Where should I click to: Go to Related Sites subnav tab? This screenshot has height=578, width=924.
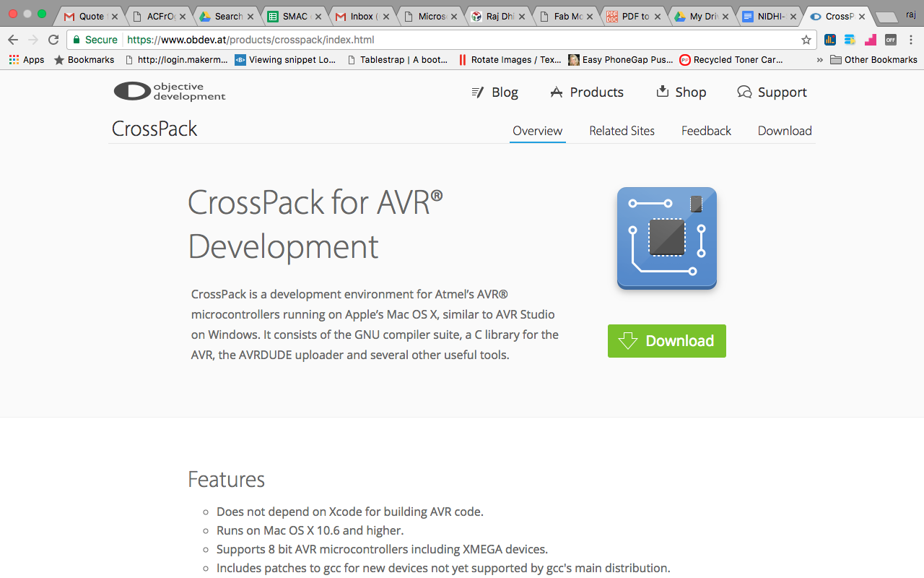622,131
